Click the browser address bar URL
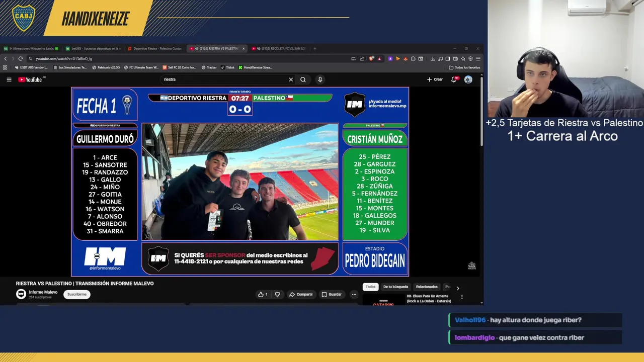 [x=63, y=59]
